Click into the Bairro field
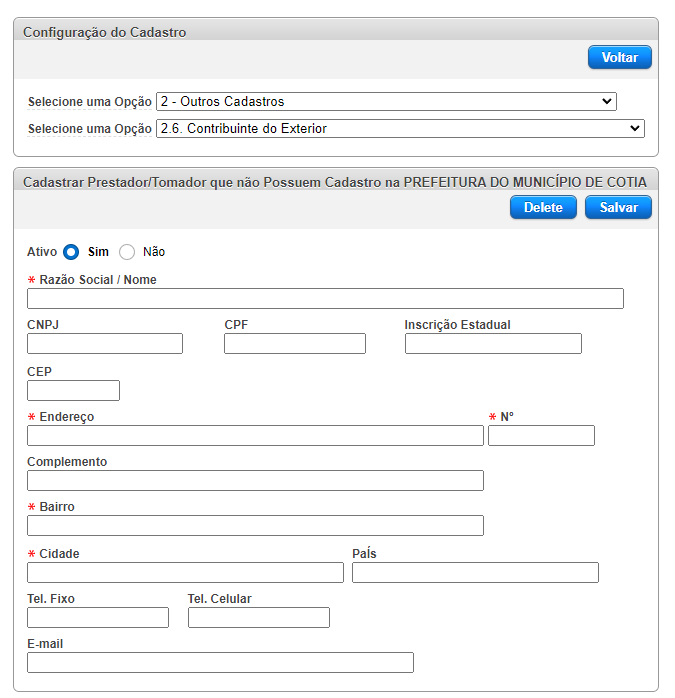Image resolution: width=675 pixels, height=698 pixels. point(255,526)
